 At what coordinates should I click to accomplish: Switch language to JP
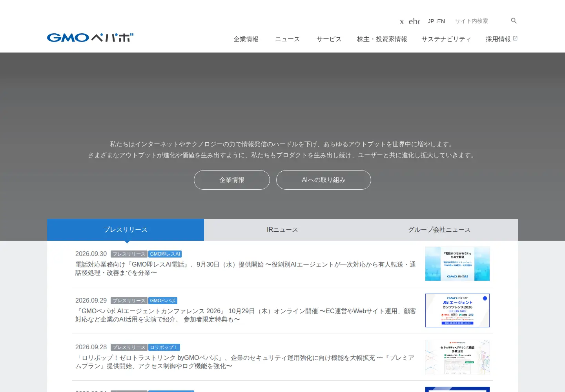coord(431,21)
